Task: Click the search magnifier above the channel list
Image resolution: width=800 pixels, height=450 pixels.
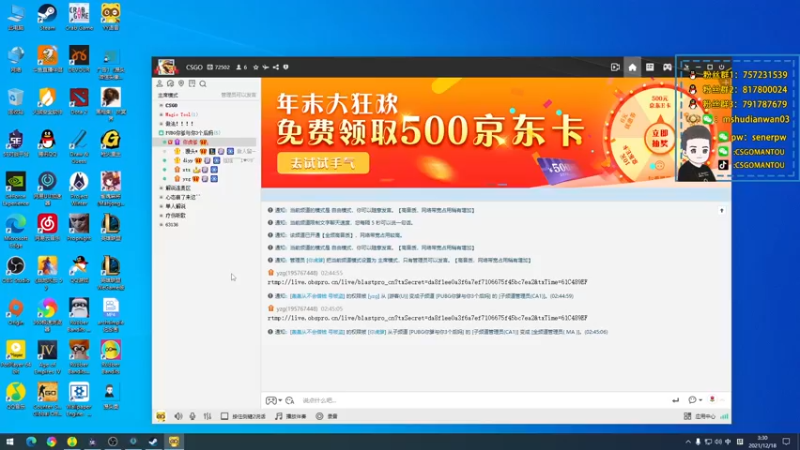Action: pos(203,83)
